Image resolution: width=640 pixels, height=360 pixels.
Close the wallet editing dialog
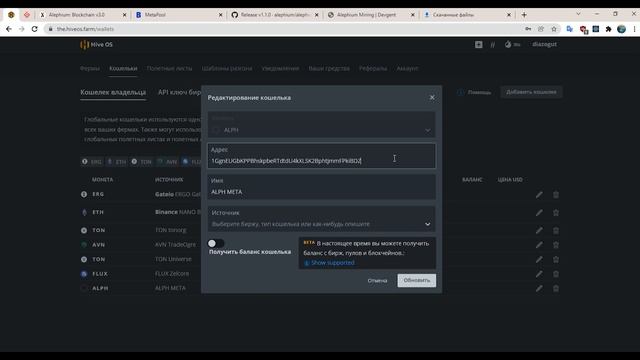(432, 98)
